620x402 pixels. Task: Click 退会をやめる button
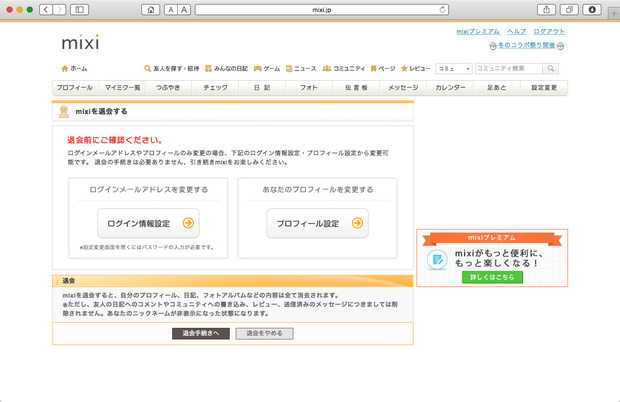click(264, 333)
